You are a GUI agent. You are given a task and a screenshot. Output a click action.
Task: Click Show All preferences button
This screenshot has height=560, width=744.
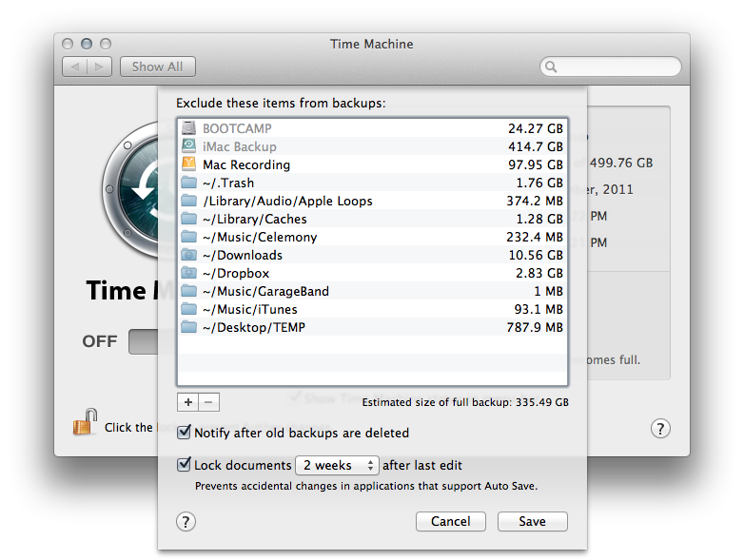pos(158,67)
